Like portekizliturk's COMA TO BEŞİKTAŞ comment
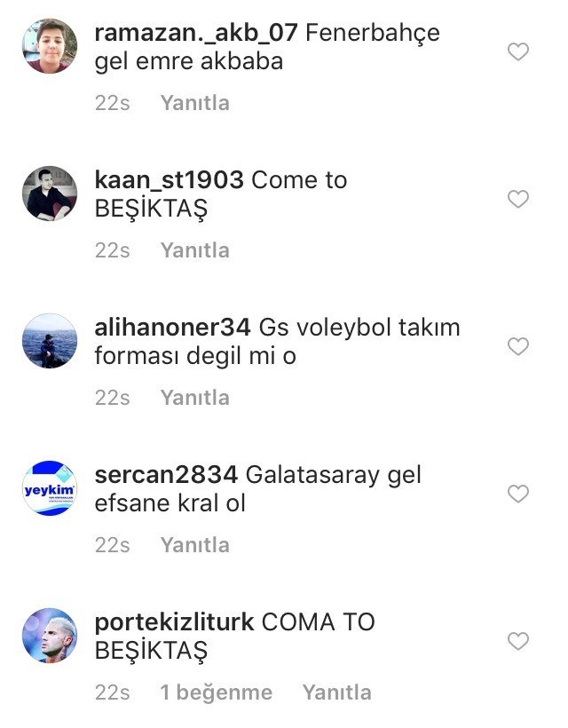Viewport: 568px width, 728px height. pyautogui.click(x=518, y=641)
